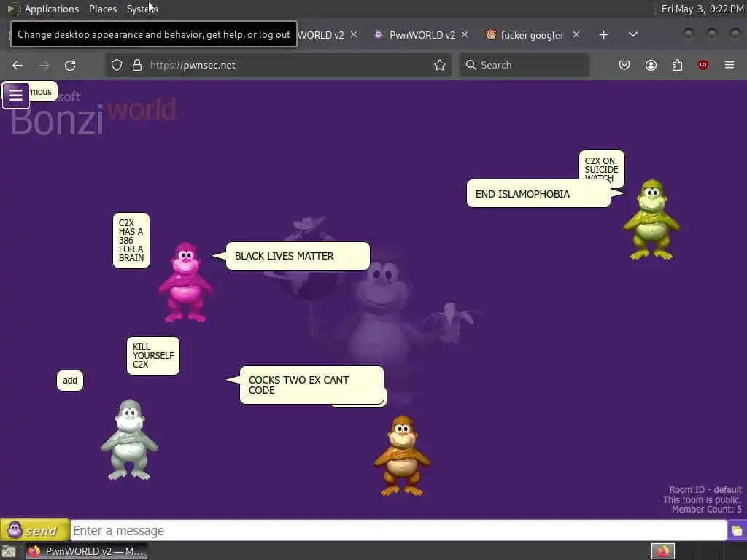Click the small 'add' label bubble
The image size is (747, 560).
(70, 381)
